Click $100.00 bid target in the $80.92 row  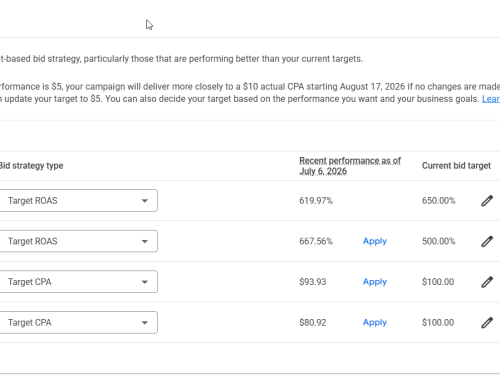point(438,323)
